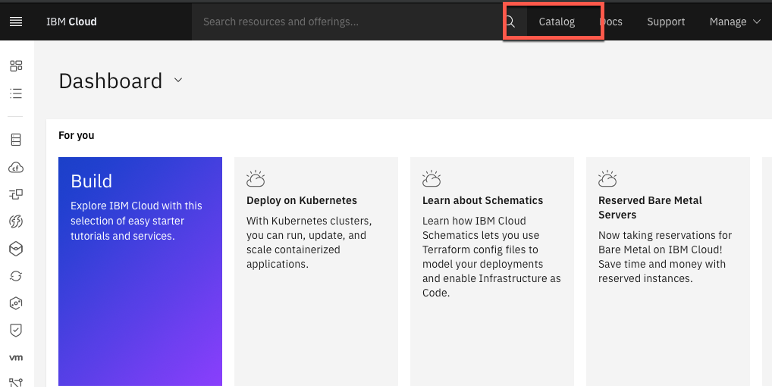Open the Catalog menu item
The image size is (772, 388).
(x=557, y=22)
